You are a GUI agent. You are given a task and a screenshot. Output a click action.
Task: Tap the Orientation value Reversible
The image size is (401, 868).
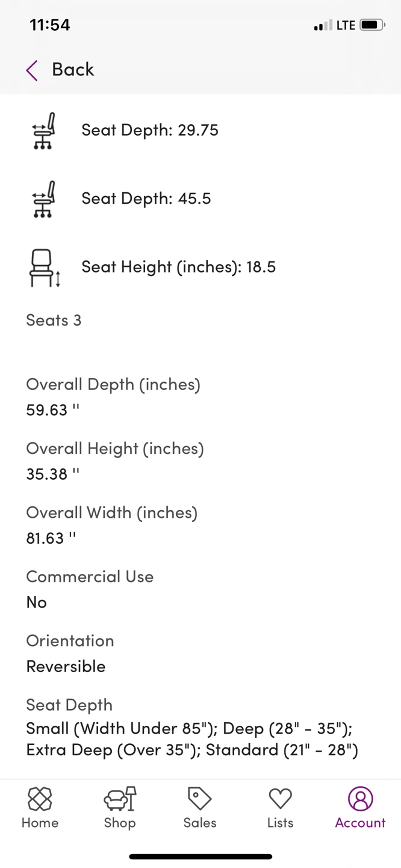point(66,666)
